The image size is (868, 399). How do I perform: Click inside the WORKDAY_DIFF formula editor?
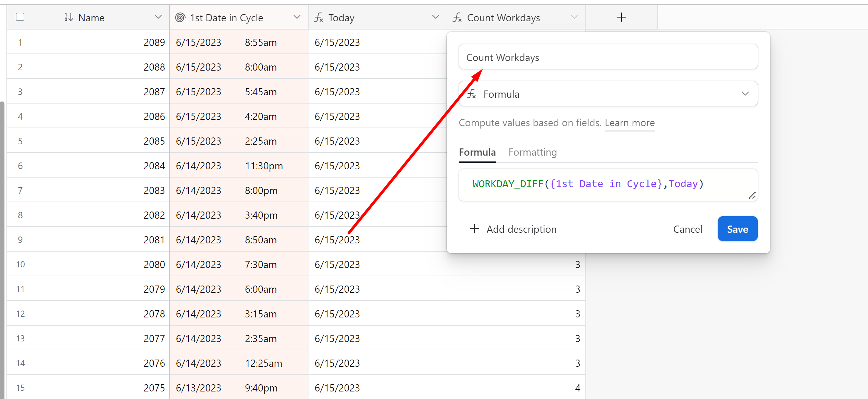click(x=608, y=185)
